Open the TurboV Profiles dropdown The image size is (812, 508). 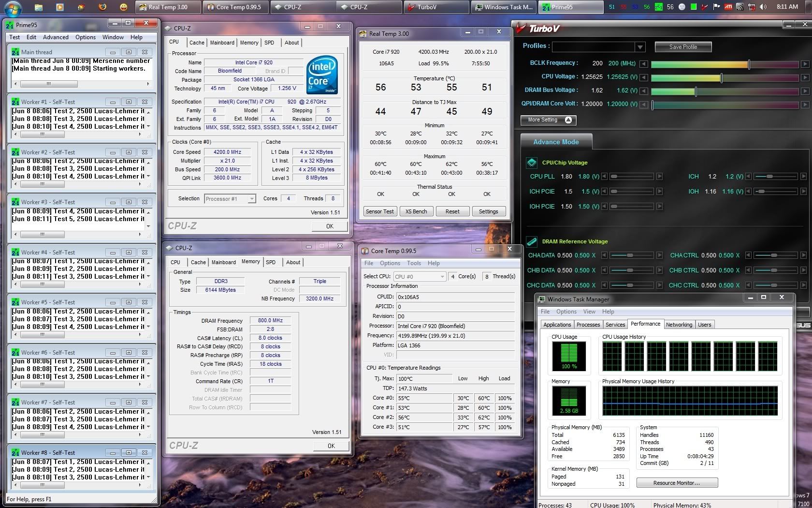tap(640, 47)
